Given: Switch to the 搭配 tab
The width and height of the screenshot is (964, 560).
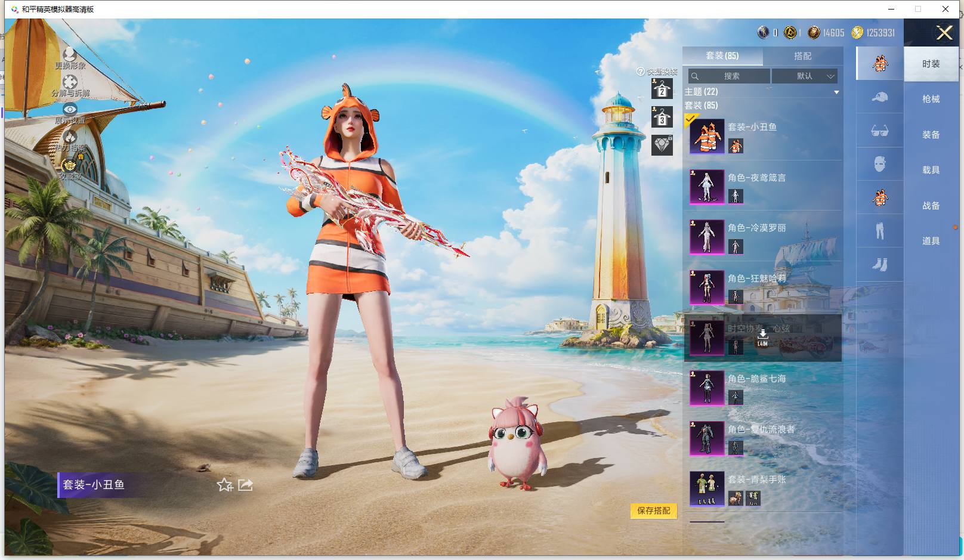Looking at the screenshot, I should (802, 56).
